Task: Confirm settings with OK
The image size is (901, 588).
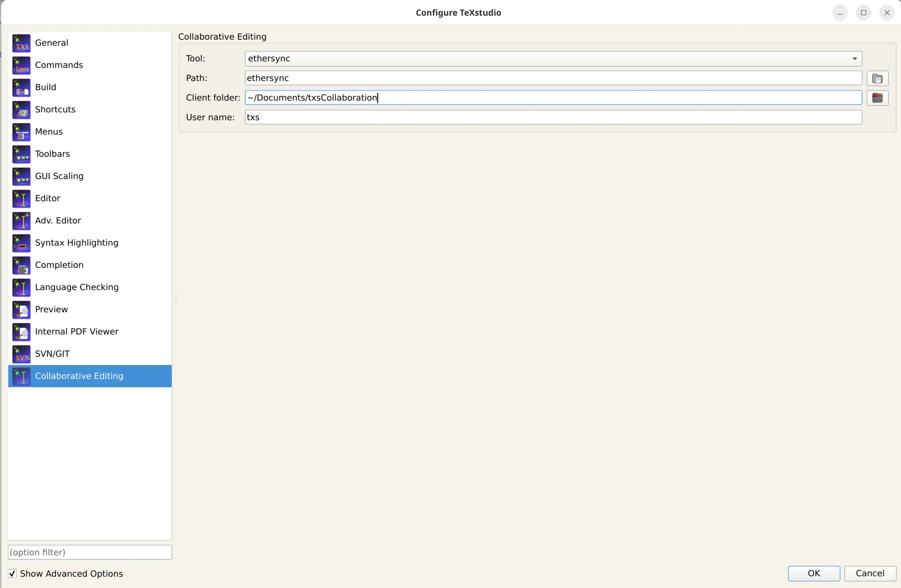Action: point(814,573)
